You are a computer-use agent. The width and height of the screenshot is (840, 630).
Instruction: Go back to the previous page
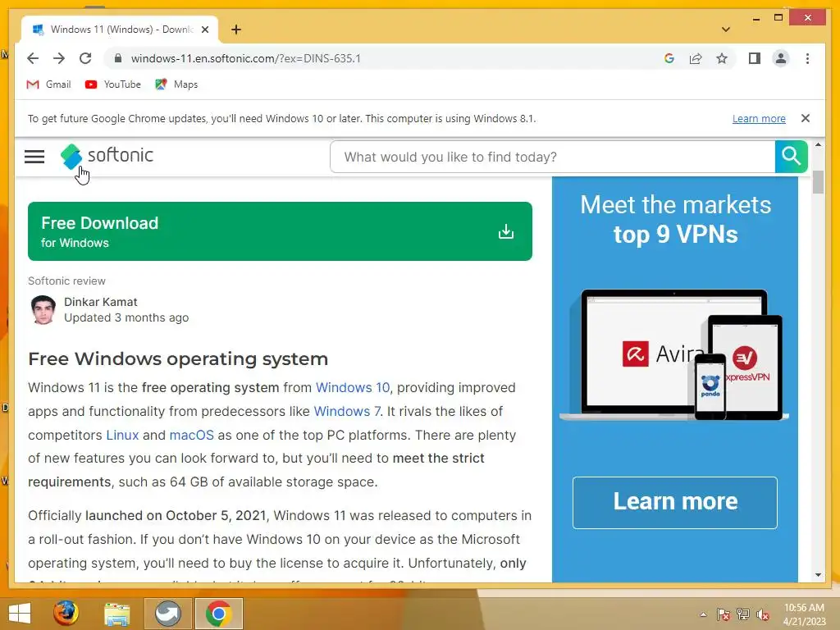point(33,58)
